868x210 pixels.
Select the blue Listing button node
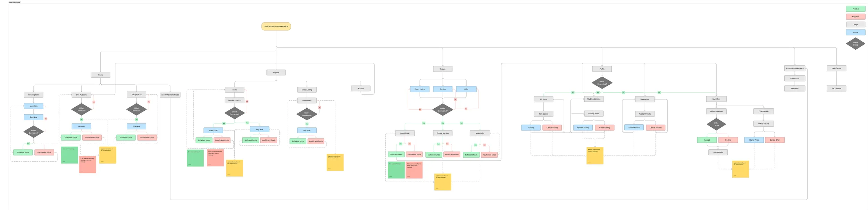point(531,128)
